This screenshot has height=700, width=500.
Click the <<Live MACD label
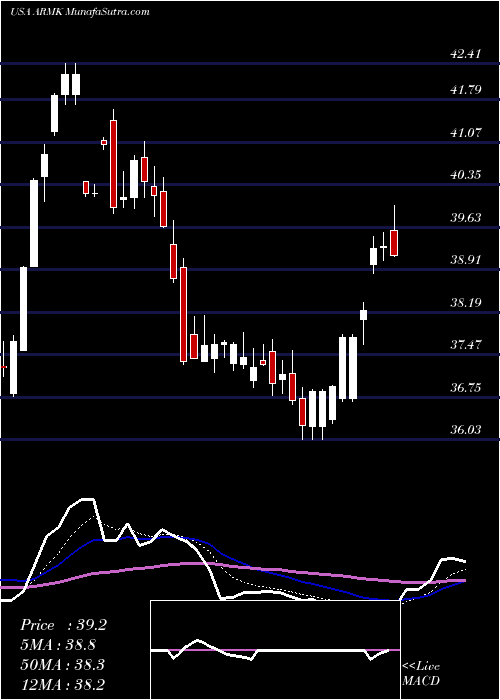coord(421,674)
